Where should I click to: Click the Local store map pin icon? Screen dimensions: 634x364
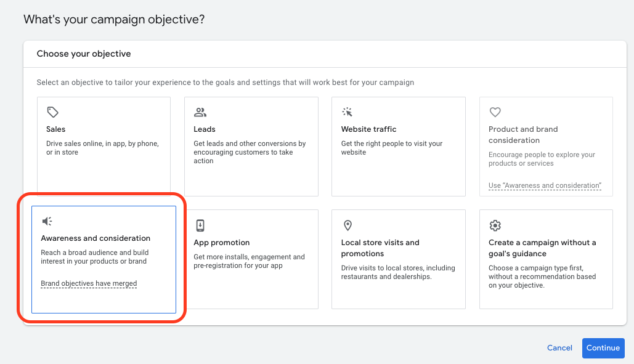click(347, 225)
